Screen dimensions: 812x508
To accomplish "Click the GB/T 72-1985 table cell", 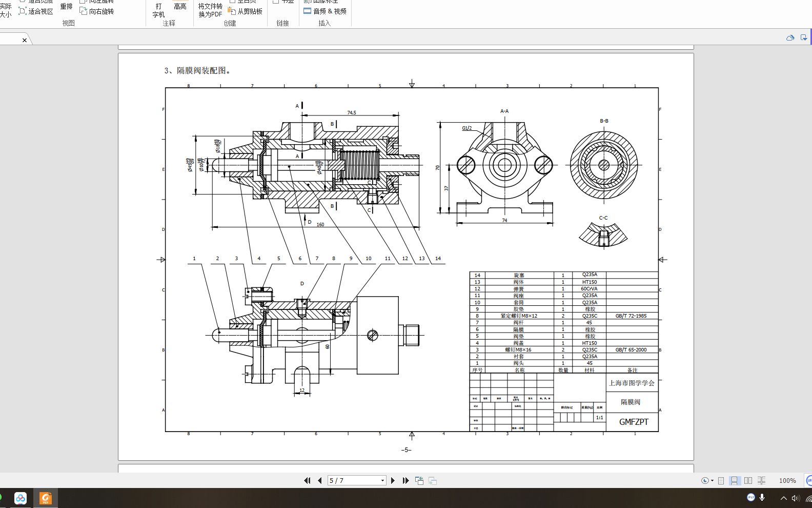I will click(631, 316).
